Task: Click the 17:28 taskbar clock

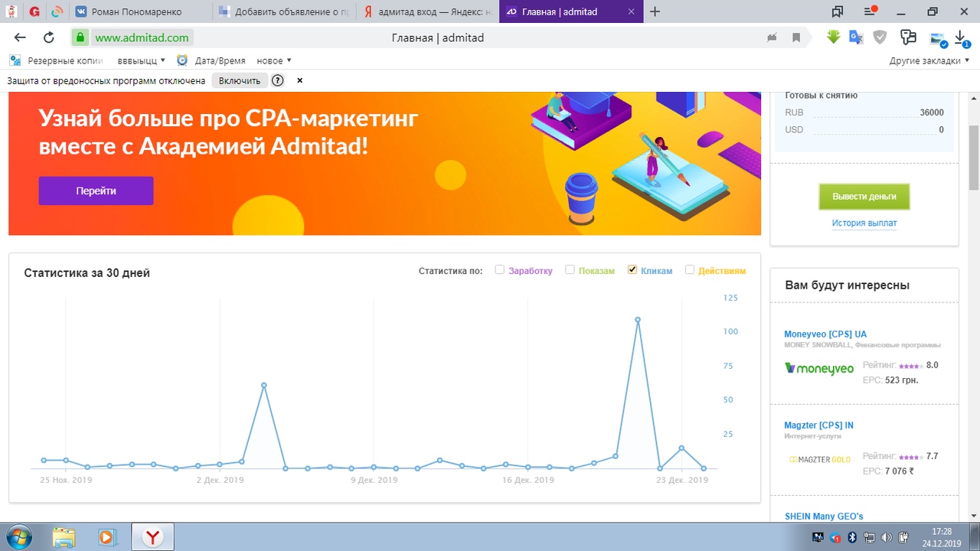Action: (942, 531)
